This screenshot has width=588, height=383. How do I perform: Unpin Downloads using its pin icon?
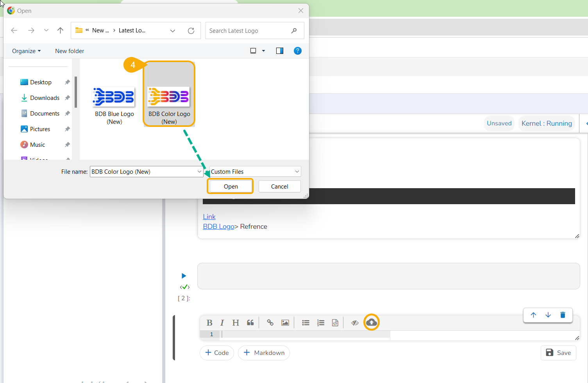[x=67, y=98]
